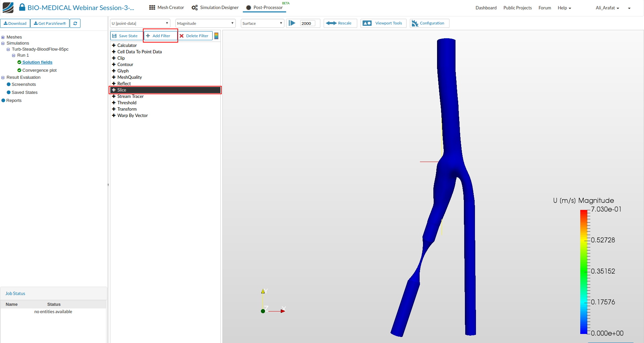Click the Rescale button

pyautogui.click(x=340, y=23)
